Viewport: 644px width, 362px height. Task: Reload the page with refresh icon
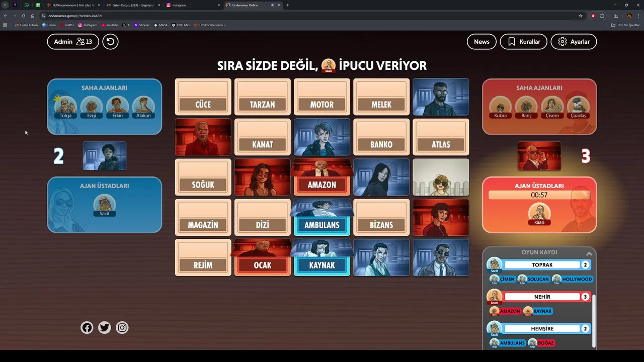tap(23, 16)
